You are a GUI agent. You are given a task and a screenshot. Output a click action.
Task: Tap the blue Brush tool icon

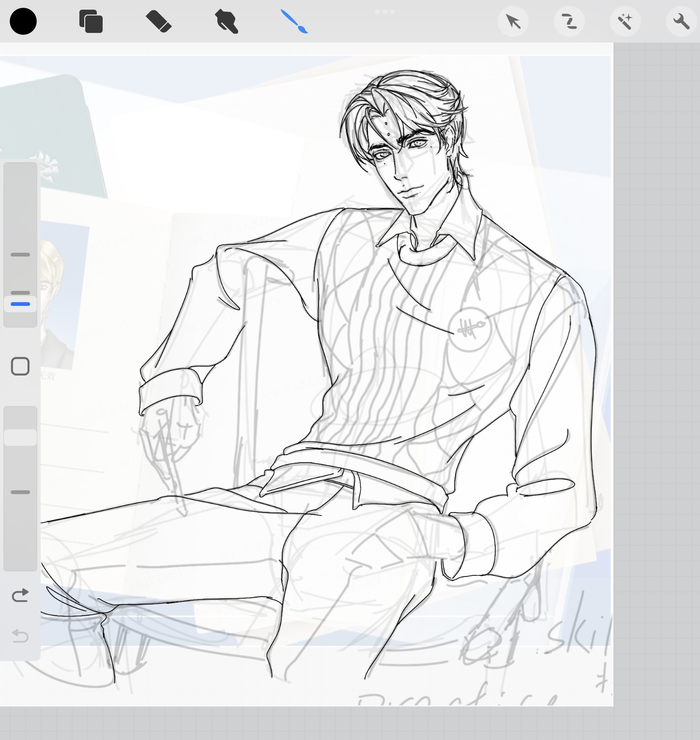coord(294,22)
